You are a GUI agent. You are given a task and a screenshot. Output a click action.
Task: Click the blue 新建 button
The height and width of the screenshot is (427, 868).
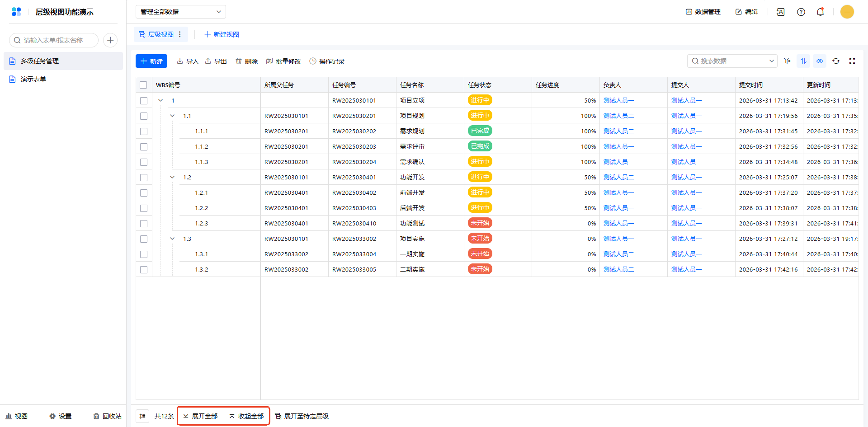click(151, 61)
